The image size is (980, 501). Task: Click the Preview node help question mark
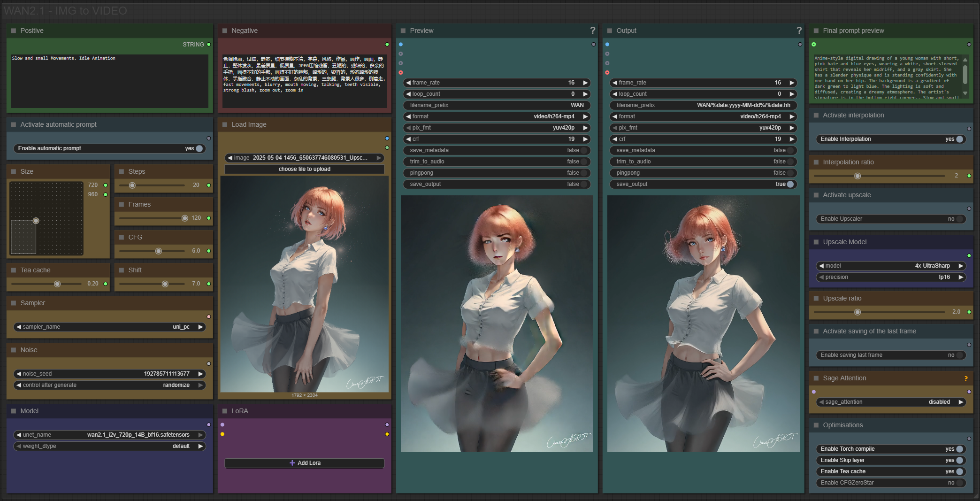[x=592, y=31]
